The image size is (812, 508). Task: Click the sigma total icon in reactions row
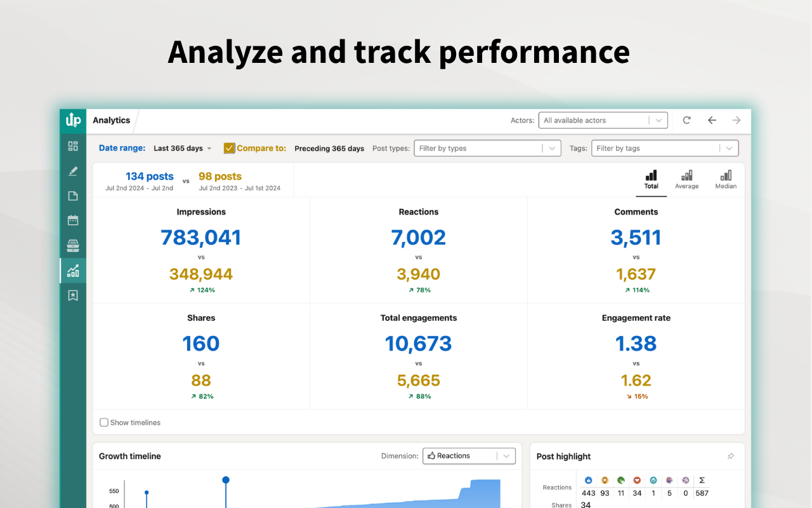tap(702, 481)
